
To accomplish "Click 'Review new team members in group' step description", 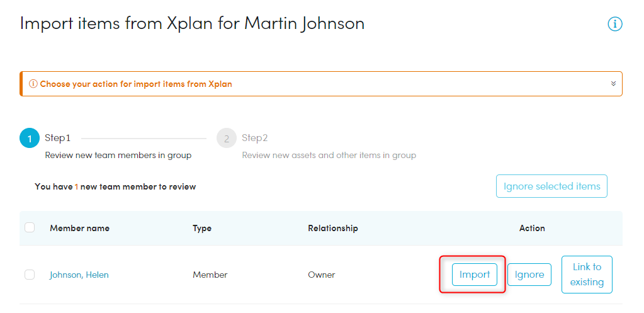I will tap(118, 155).
